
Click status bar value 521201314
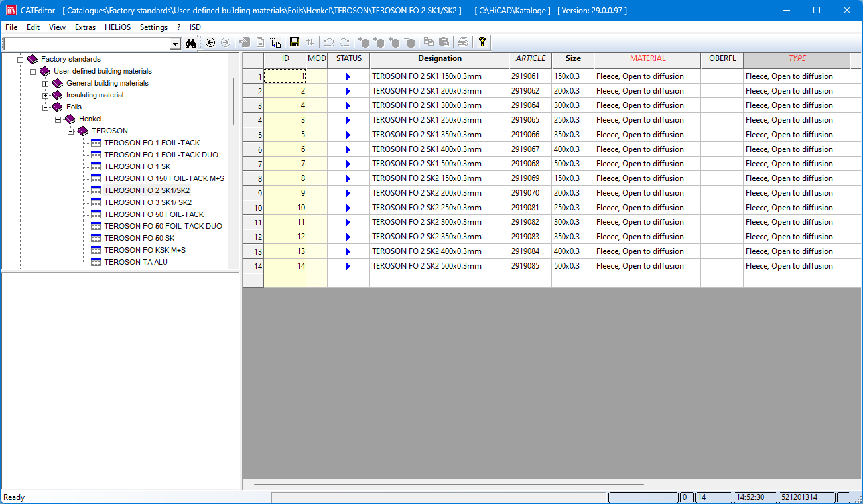point(807,497)
